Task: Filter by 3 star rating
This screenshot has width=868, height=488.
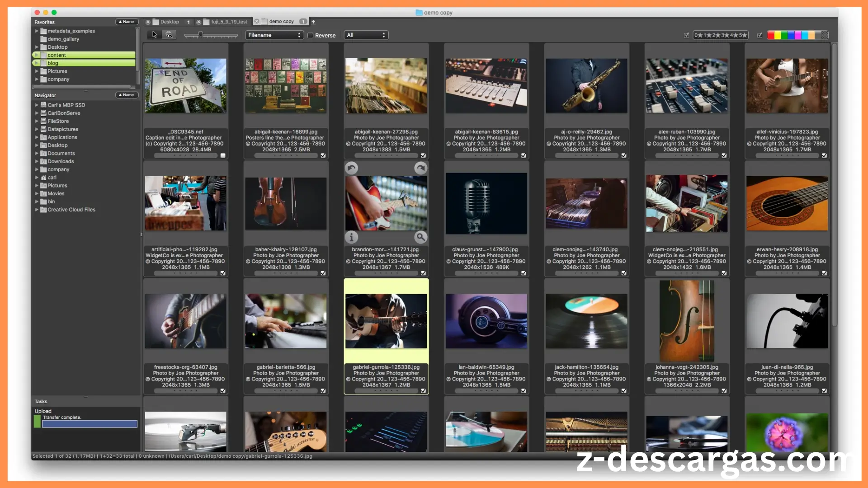Action: coord(725,35)
